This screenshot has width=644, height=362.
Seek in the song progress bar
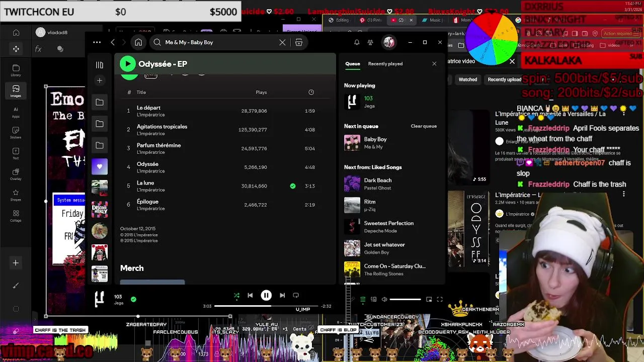266,306
